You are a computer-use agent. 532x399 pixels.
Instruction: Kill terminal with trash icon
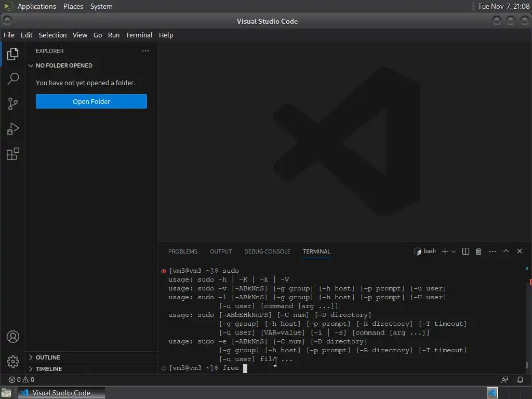(478, 251)
